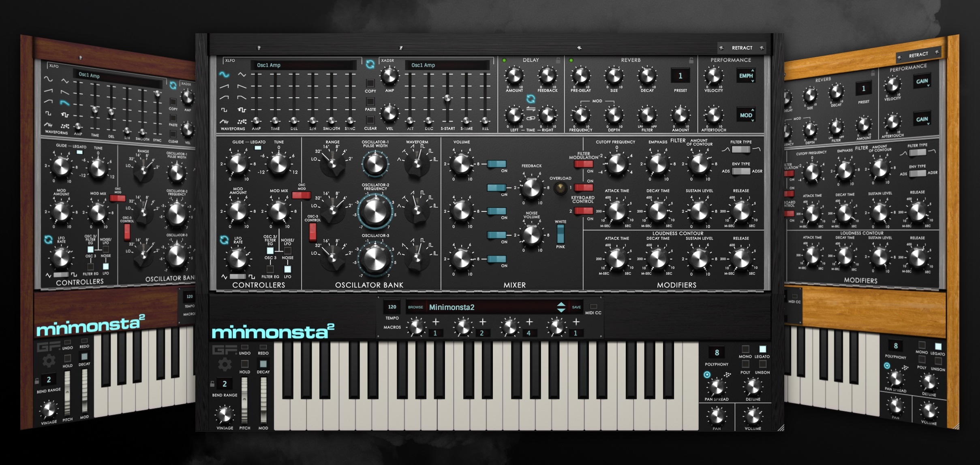This screenshot has width=980, height=465.
Task: Click the RETRACT button at the top right
Action: click(x=741, y=48)
